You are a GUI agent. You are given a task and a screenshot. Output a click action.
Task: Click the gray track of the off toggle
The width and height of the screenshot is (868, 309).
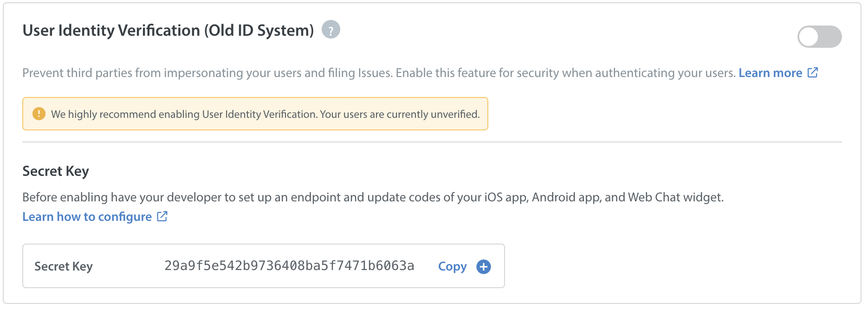[x=831, y=37]
